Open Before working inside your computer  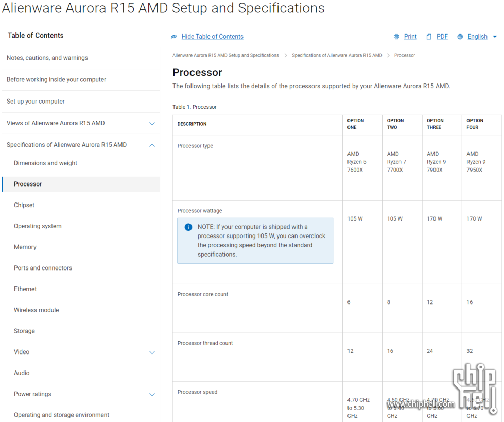tap(56, 79)
